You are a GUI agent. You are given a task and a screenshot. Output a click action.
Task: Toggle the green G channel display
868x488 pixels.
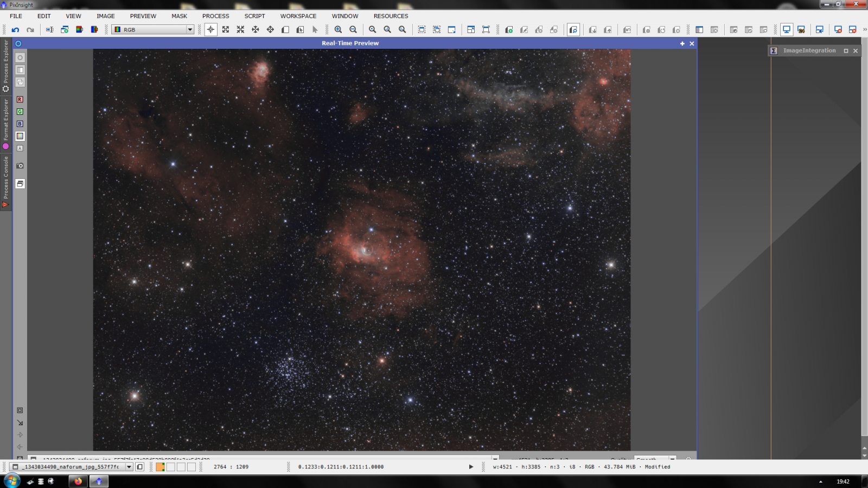click(x=20, y=112)
